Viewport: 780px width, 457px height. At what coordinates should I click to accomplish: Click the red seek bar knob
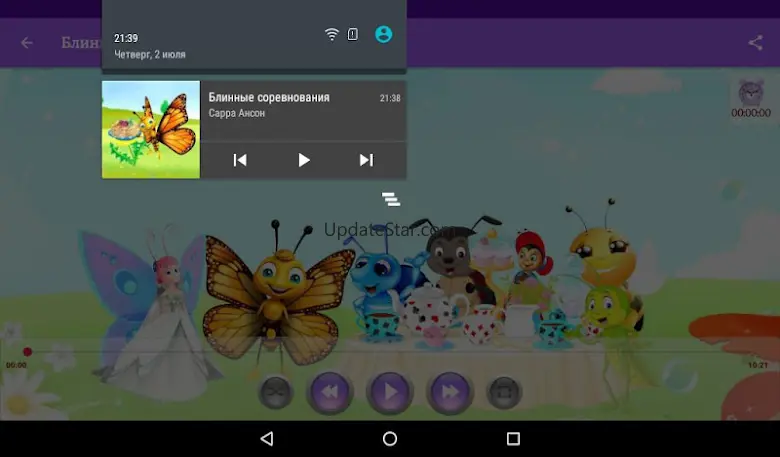pos(28,352)
